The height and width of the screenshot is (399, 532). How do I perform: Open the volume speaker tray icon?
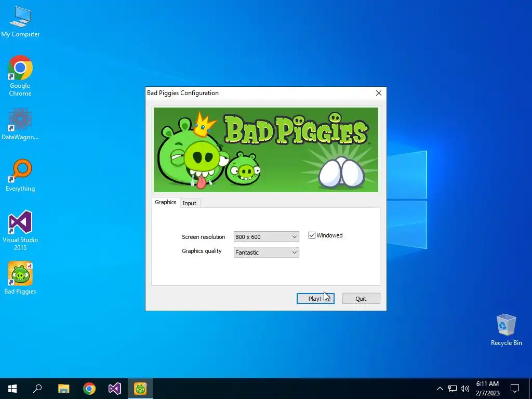[x=465, y=389]
